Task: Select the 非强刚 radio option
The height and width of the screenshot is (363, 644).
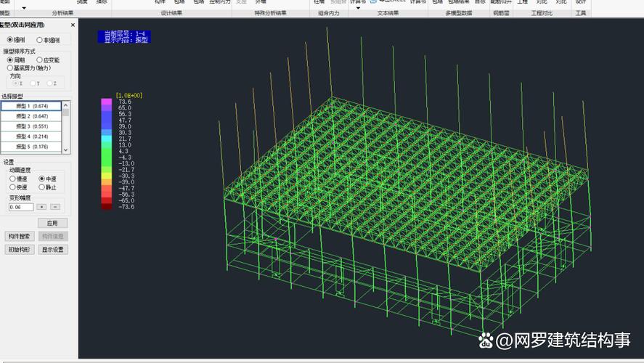Action: pos(40,40)
